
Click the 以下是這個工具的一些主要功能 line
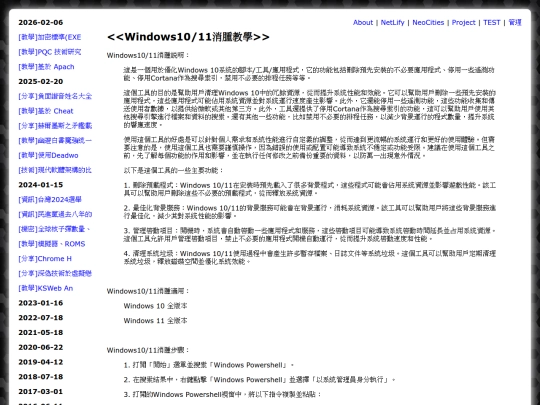pos(174,170)
